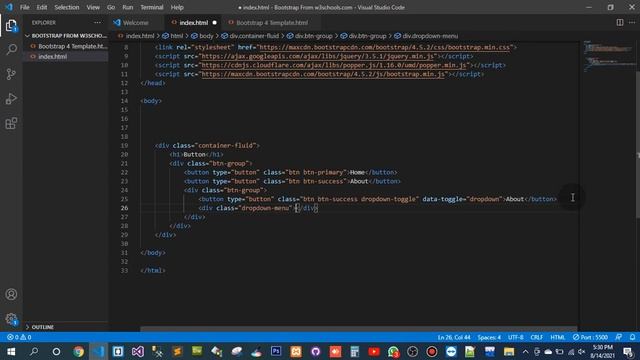Open the Go menu
The width and height of the screenshot is (640, 360).
(111, 7)
